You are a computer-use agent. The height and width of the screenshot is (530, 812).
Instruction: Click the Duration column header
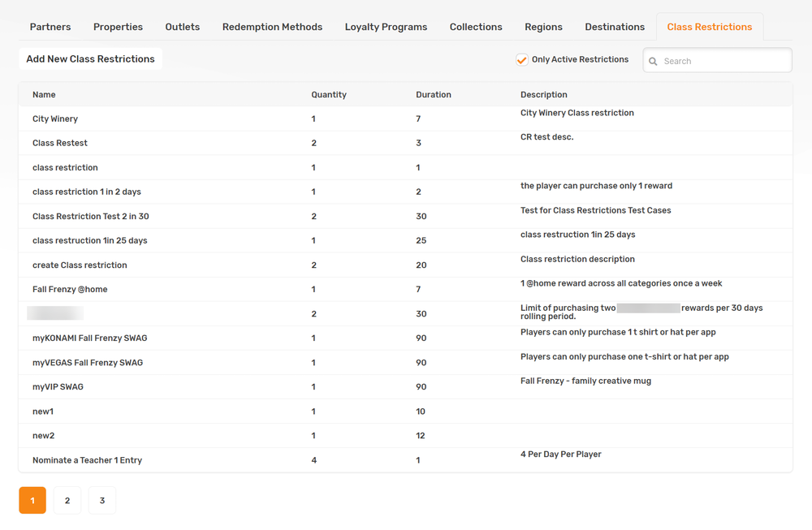click(x=434, y=95)
